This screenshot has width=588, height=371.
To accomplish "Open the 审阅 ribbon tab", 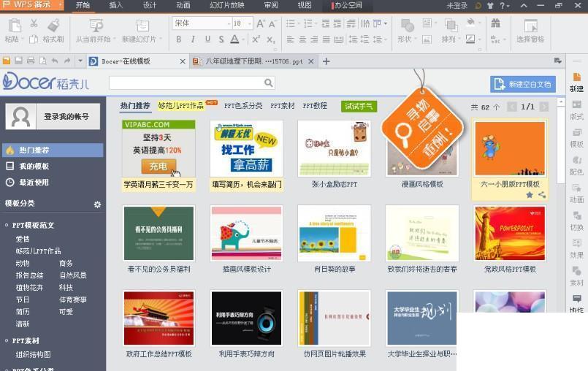I will pyautogui.click(x=271, y=5).
